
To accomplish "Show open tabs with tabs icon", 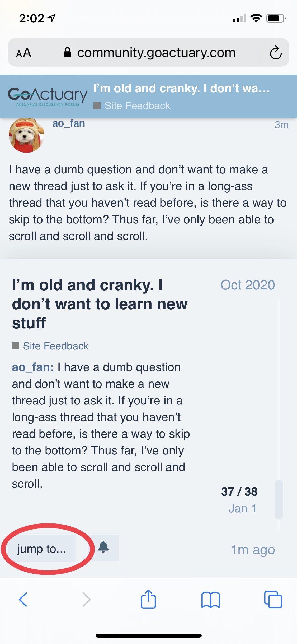I will tap(273, 599).
